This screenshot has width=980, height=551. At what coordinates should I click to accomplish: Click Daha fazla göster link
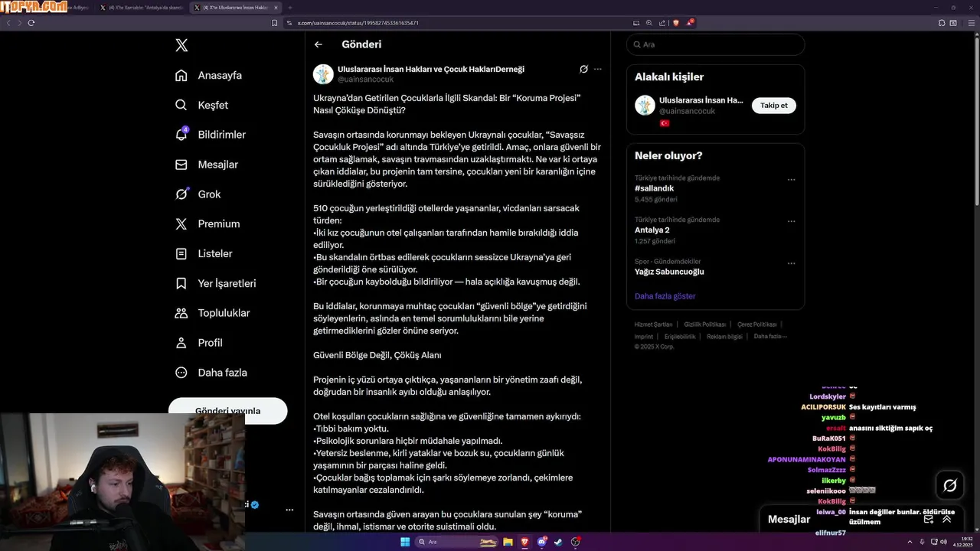tap(665, 296)
